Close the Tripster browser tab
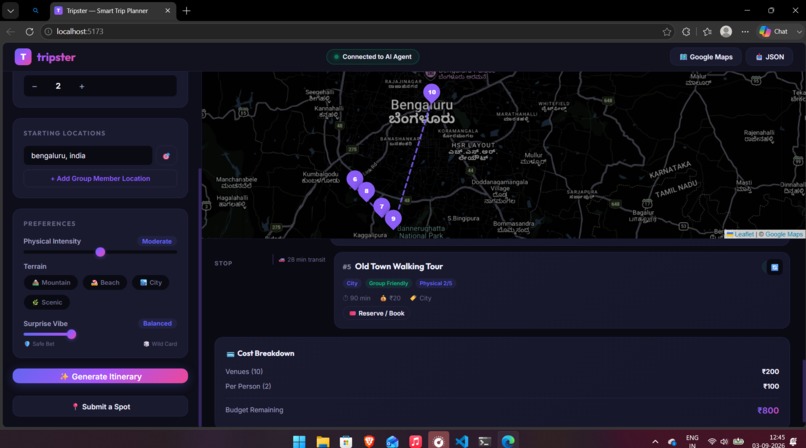The height and width of the screenshot is (448, 806). coord(167,11)
